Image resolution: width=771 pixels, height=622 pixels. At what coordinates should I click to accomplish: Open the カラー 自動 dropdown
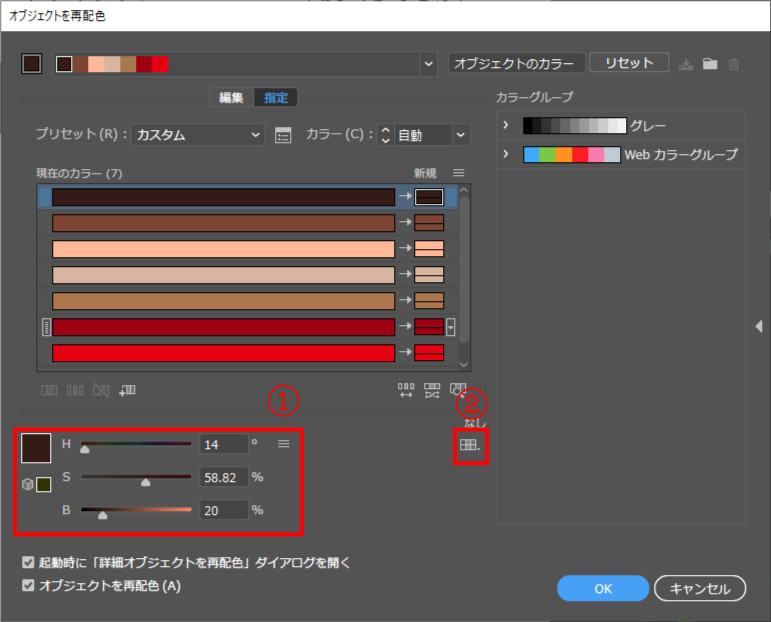pos(431,135)
